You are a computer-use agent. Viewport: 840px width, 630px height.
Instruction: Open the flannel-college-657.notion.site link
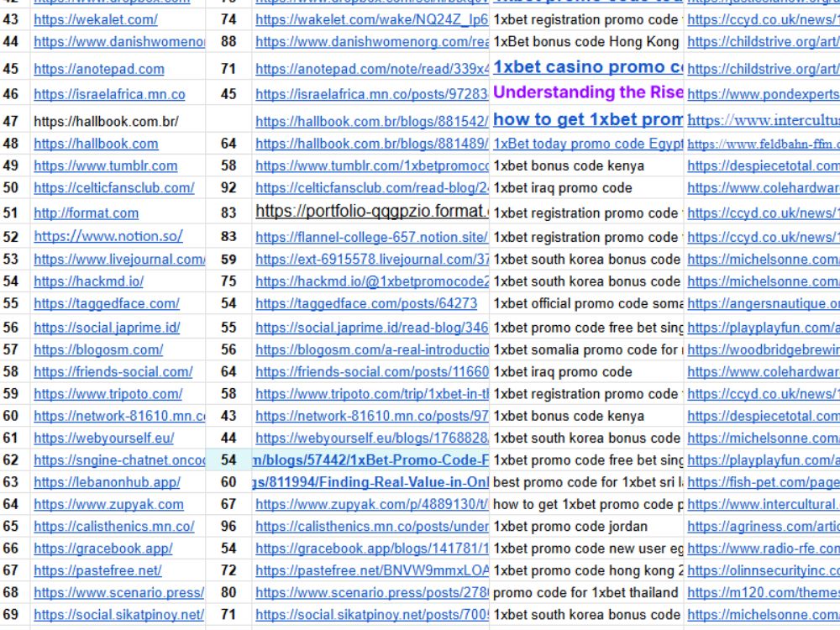tap(372, 237)
